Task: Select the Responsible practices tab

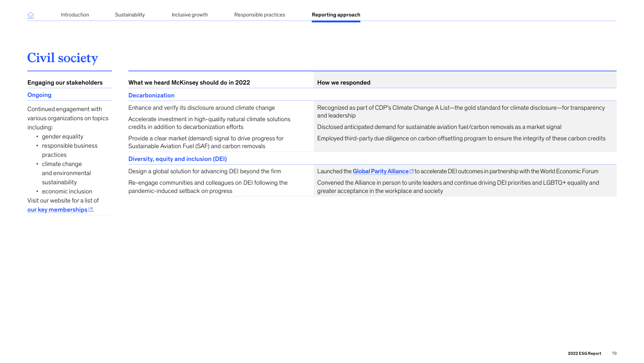Action: click(x=259, y=15)
